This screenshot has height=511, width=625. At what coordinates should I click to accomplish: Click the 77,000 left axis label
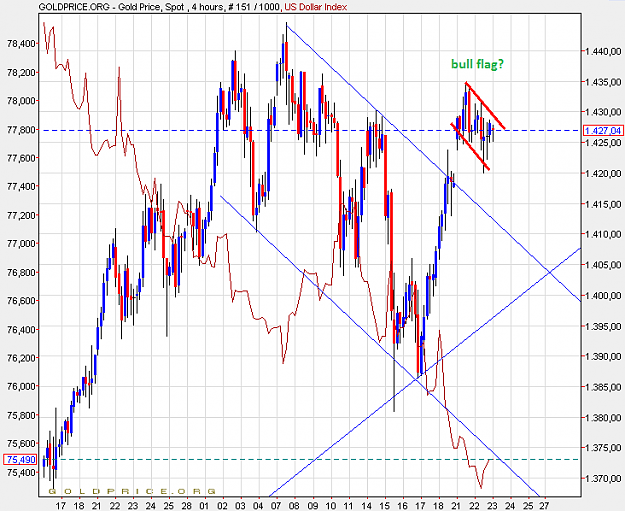(21, 244)
